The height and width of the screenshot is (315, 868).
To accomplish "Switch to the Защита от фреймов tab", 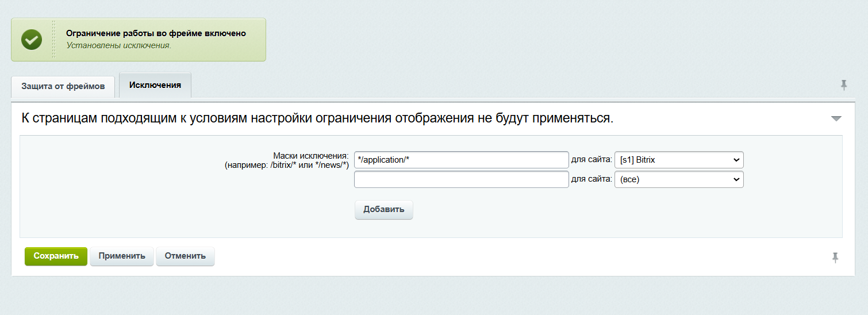I will click(63, 87).
